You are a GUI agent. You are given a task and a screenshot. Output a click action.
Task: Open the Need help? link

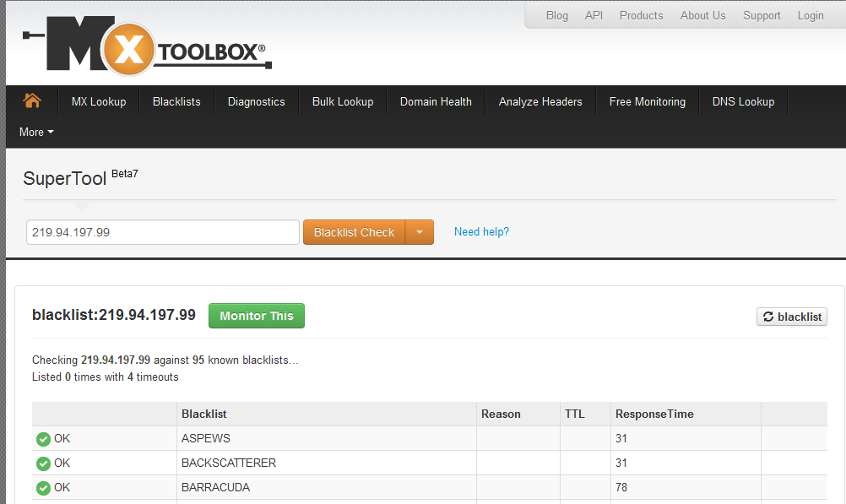[x=481, y=231]
